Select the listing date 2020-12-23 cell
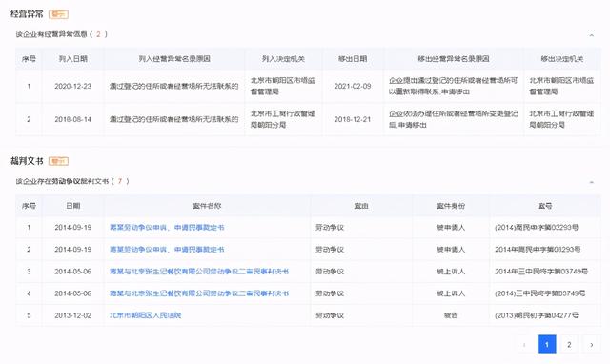 tap(72, 86)
